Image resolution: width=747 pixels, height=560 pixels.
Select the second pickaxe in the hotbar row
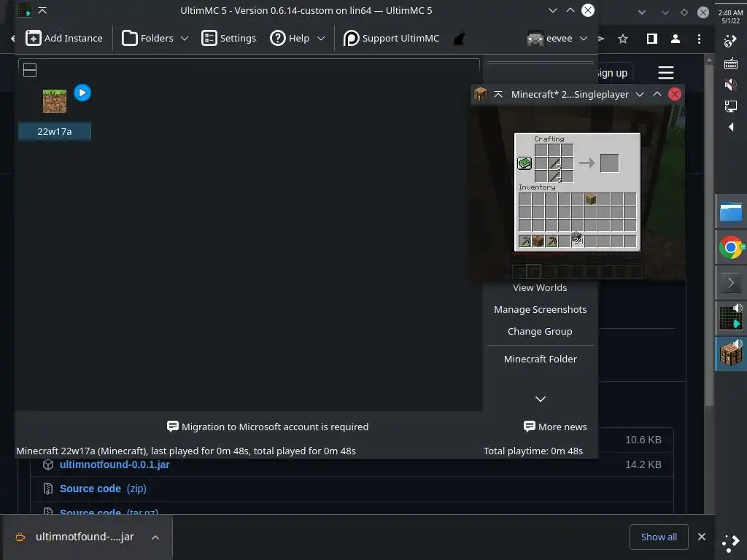click(x=551, y=241)
